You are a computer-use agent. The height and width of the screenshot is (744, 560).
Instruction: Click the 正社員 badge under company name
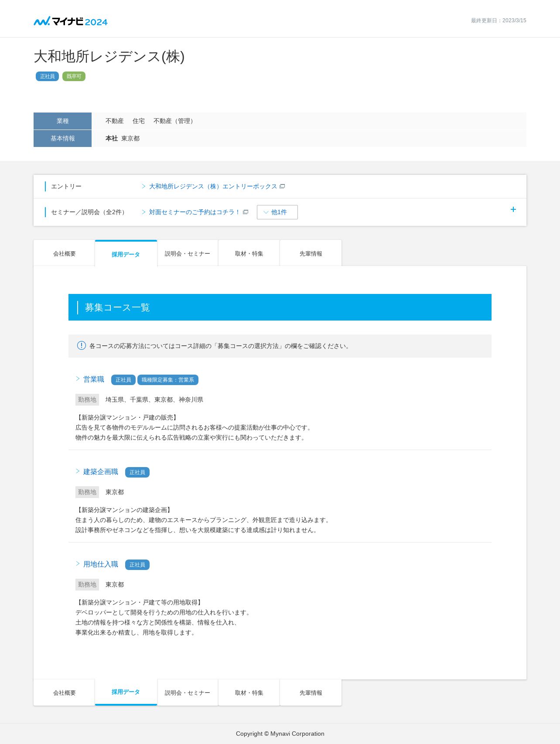click(47, 76)
